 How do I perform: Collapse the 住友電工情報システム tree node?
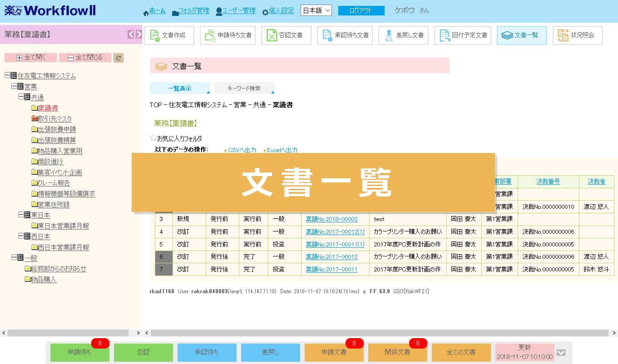(7, 75)
